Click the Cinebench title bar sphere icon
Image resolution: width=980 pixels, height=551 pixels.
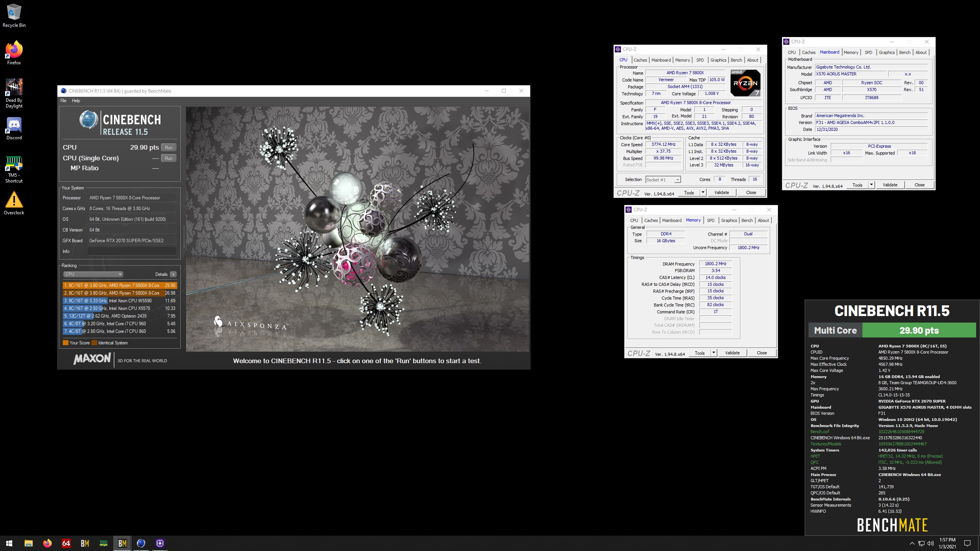(x=64, y=91)
